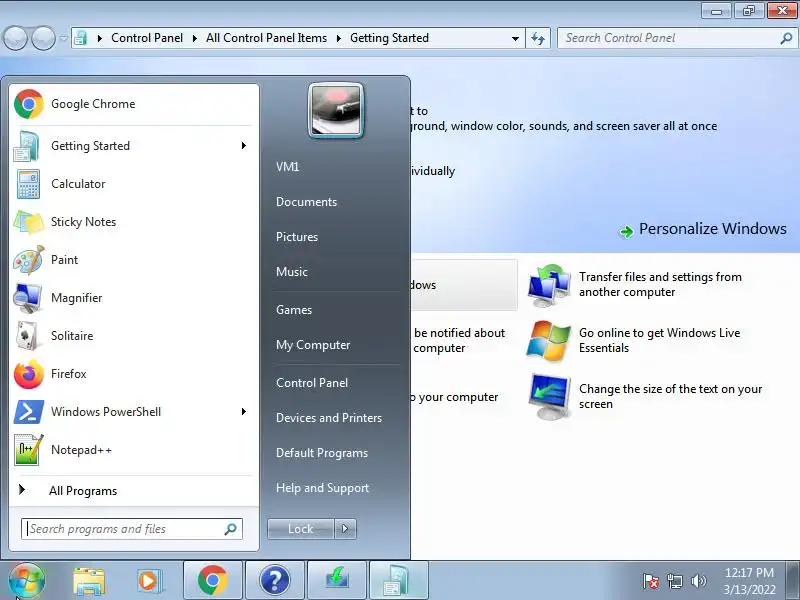Click the Control Panel breadcrumb
Viewport: 800px width, 600px height.
click(x=146, y=38)
